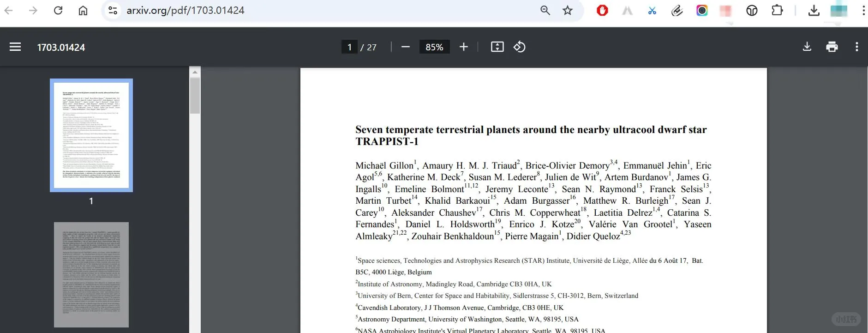Show browser downloads
Screen dimensions: 868x333
click(814, 10)
